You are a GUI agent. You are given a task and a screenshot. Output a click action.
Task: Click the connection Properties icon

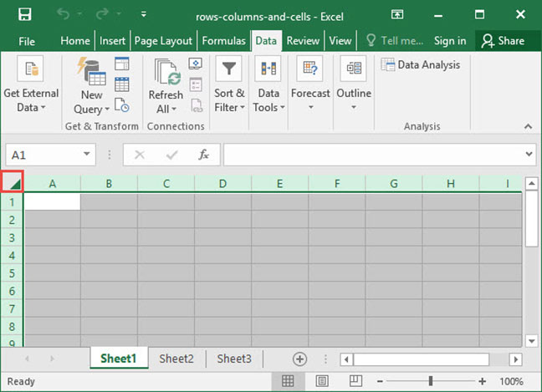click(x=196, y=84)
